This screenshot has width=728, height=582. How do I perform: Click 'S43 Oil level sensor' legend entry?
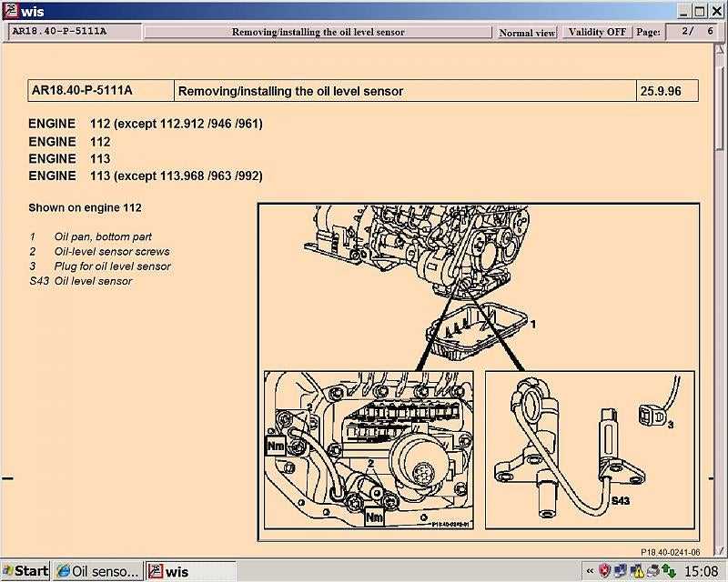(81, 281)
